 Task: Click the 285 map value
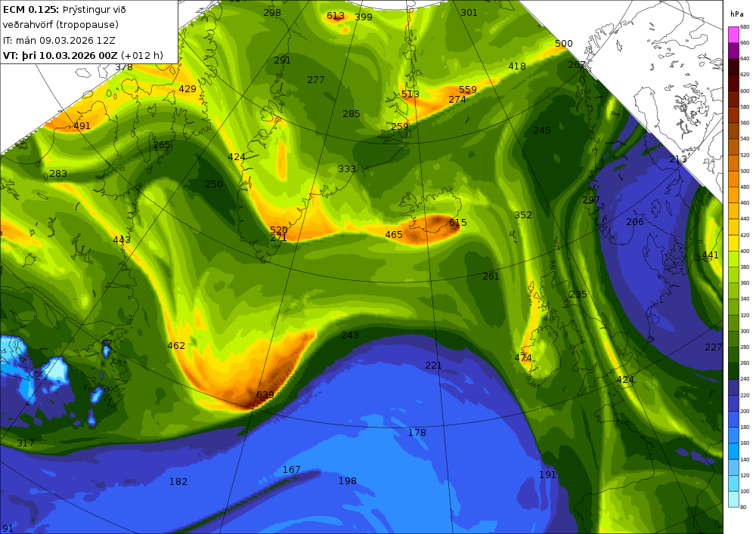coord(352,113)
